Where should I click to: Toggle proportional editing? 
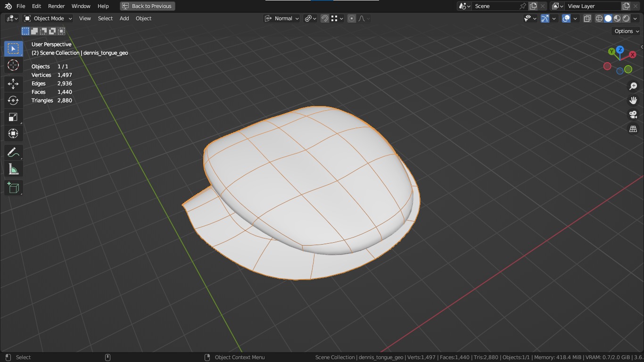pyautogui.click(x=352, y=18)
